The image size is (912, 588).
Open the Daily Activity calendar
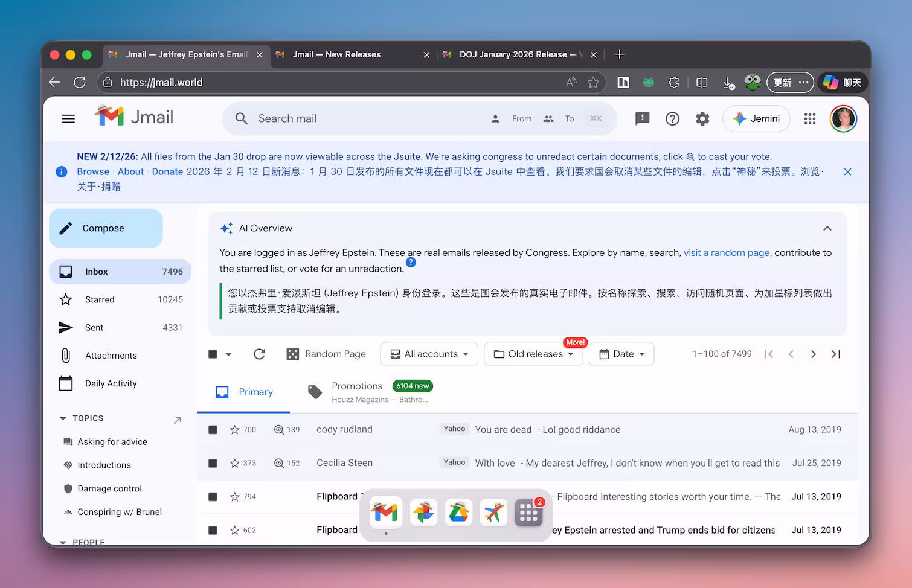pos(111,383)
